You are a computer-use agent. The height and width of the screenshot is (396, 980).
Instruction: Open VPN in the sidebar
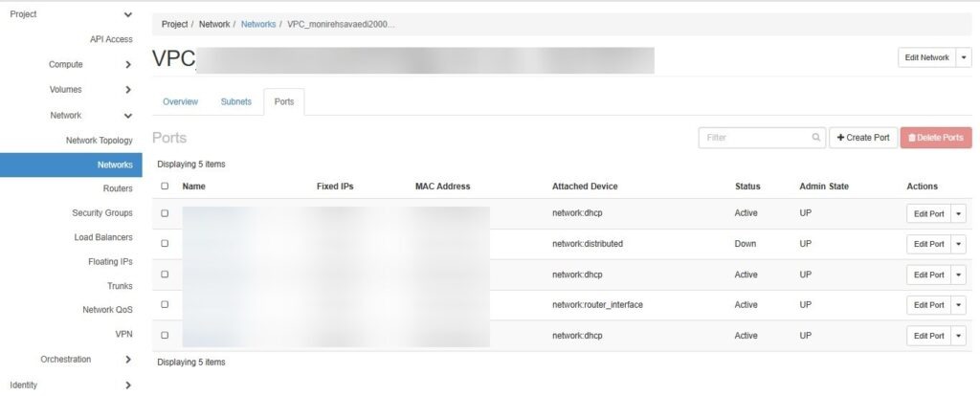click(123, 334)
